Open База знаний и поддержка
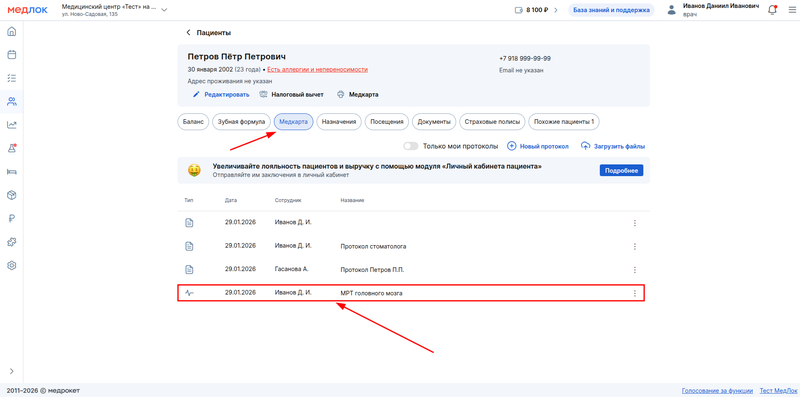800x397 pixels. point(611,10)
